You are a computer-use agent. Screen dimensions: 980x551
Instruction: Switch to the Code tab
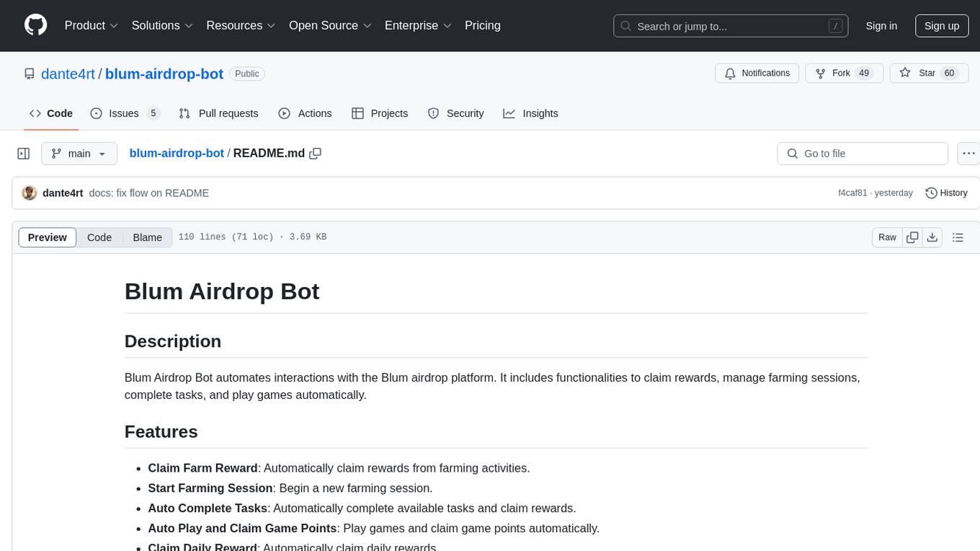click(x=51, y=113)
